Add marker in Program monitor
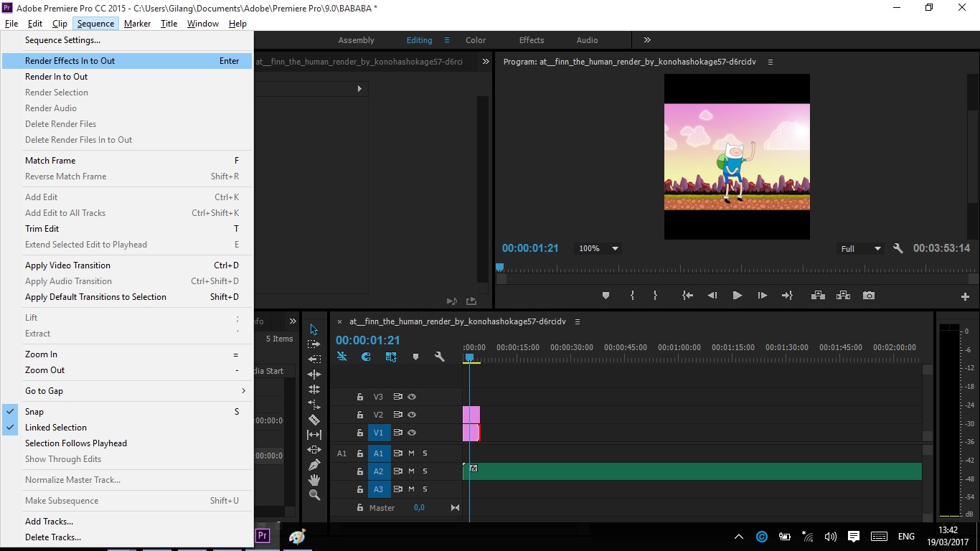Screen dimensions: 980x551 606,296
